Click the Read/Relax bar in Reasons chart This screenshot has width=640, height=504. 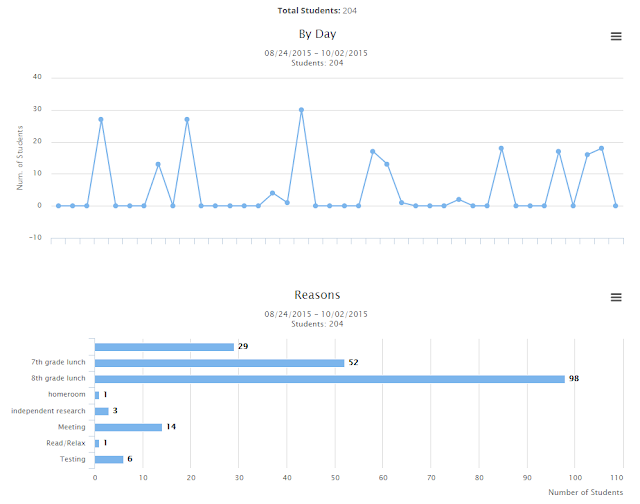coord(97,443)
